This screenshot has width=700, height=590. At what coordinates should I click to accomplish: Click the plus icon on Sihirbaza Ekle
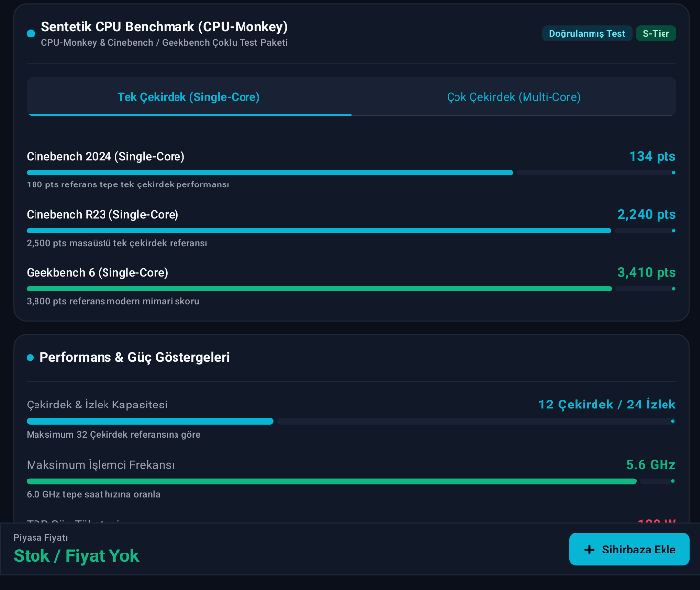click(x=589, y=550)
